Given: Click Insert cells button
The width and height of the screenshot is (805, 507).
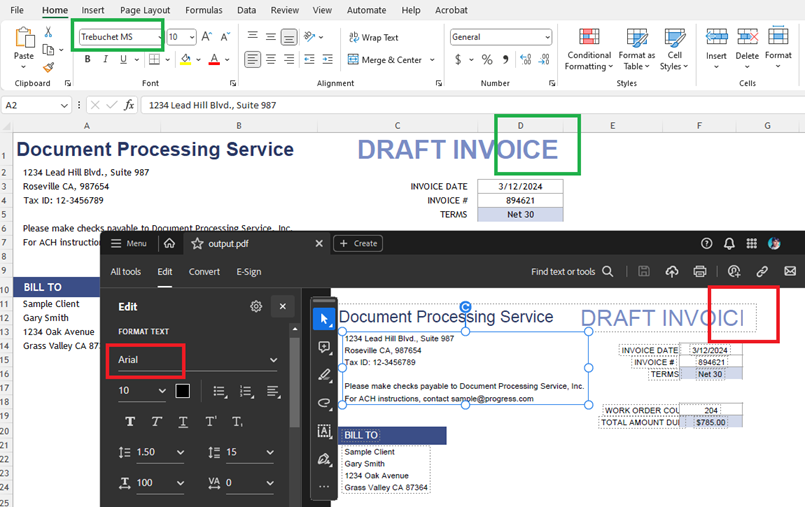Looking at the screenshot, I should click(716, 48).
